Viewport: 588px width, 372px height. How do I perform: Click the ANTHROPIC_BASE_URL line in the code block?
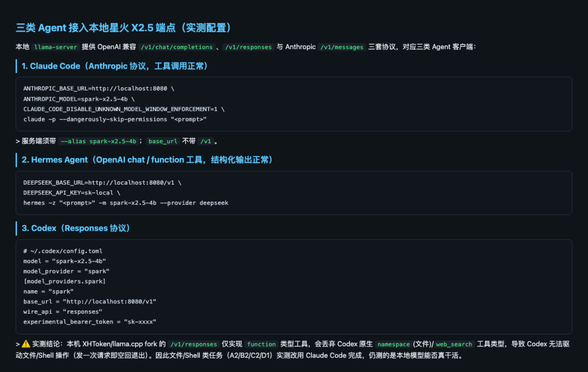(99, 88)
